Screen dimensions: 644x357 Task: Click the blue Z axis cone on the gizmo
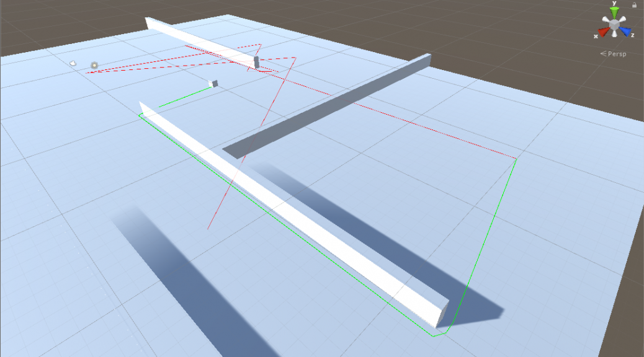625,32
